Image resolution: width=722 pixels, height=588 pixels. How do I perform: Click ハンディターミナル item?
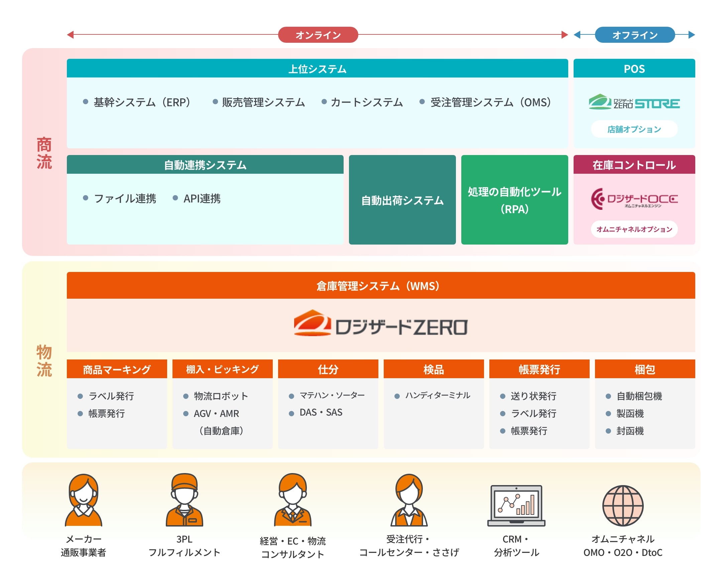coord(438,395)
